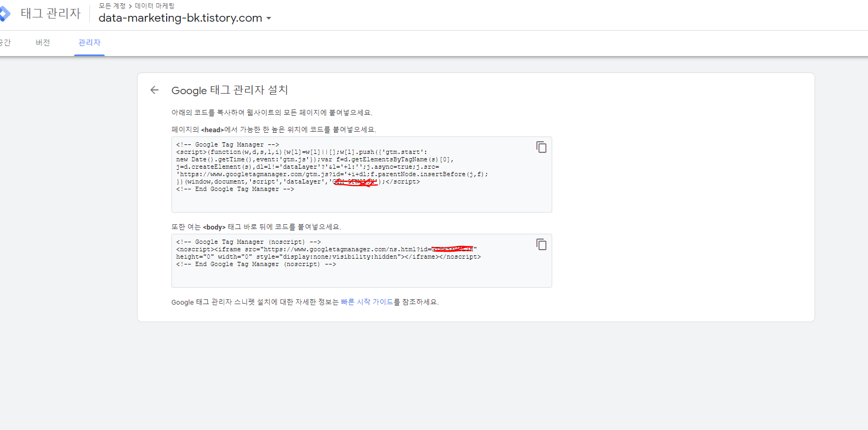Click the Google Tag Manager logo icon
The image size is (868, 430).
[4, 14]
